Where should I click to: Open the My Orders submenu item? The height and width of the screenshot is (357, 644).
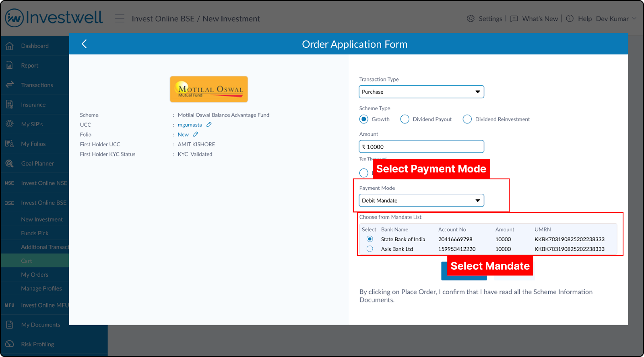35,275
